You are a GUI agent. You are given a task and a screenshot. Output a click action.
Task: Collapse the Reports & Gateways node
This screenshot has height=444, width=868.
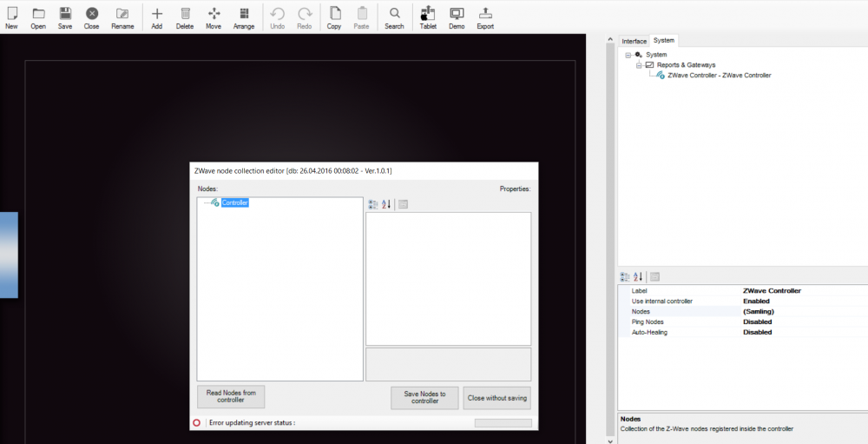point(638,65)
